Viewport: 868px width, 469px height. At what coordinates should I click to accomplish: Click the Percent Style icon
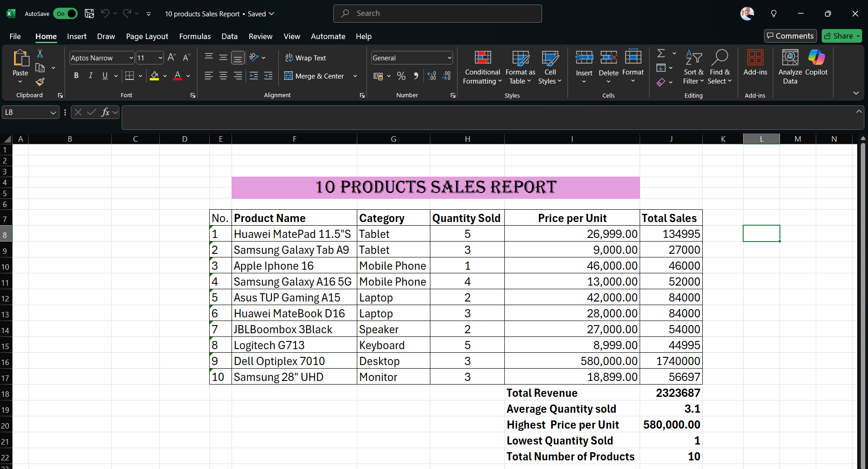coord(401,76)
